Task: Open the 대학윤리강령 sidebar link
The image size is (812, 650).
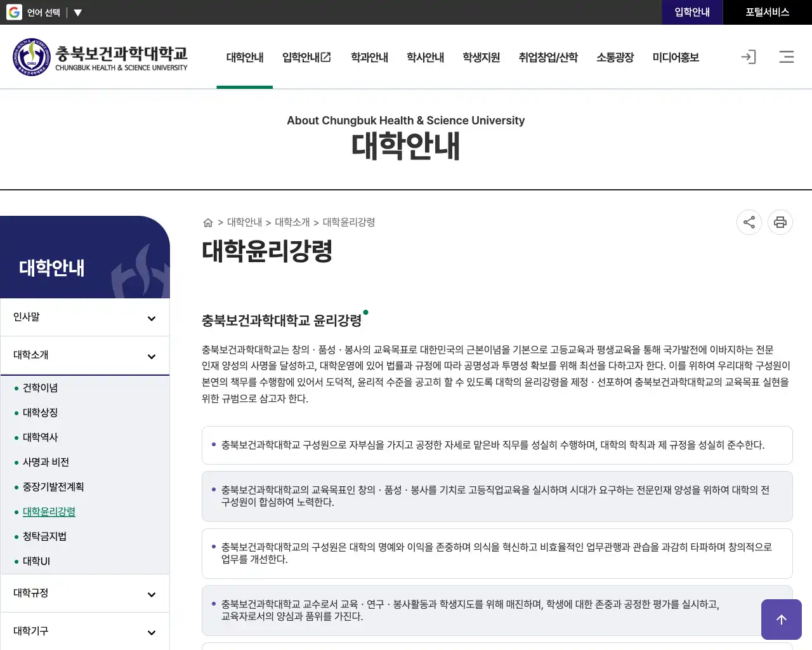Action: pos(49,512)
